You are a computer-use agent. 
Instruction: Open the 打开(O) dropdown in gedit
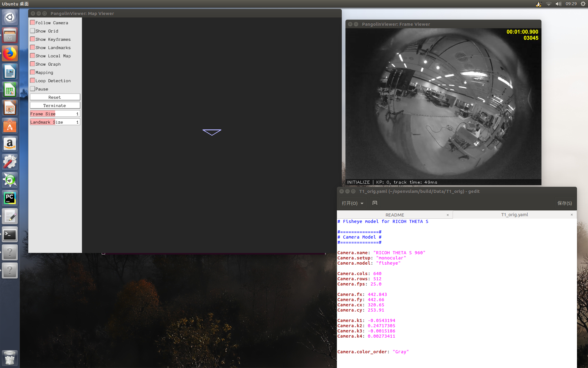[x=352, y=203]
